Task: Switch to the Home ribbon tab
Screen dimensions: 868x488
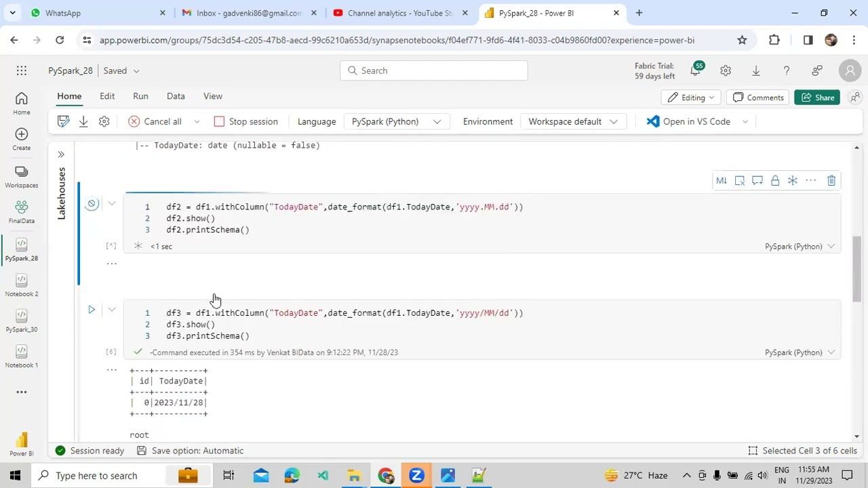Action: tap(69, 96)
